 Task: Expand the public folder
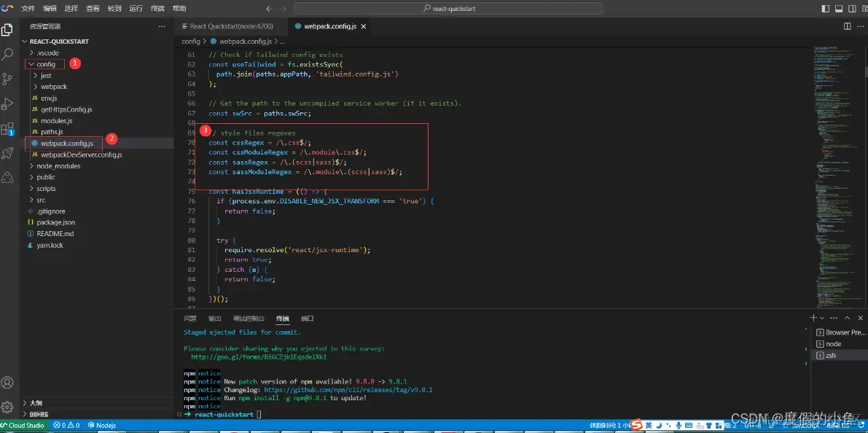point(45,177)
